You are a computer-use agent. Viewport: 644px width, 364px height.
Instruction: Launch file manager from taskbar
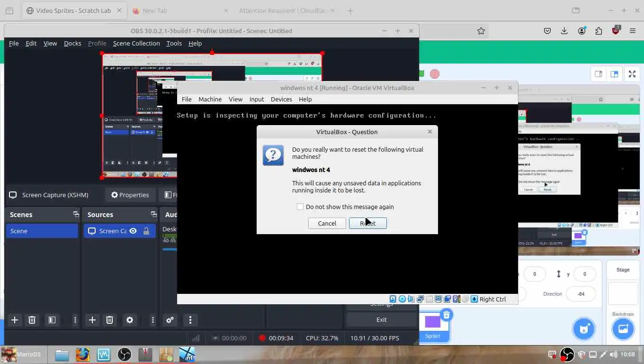point(62,355)
